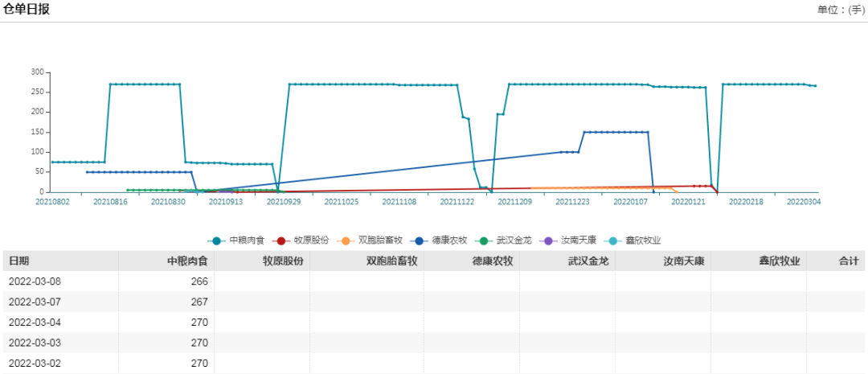Click the 牧原股份 table column header
The width and height of the screenshot is (868, 374).
tap(283, 261)
